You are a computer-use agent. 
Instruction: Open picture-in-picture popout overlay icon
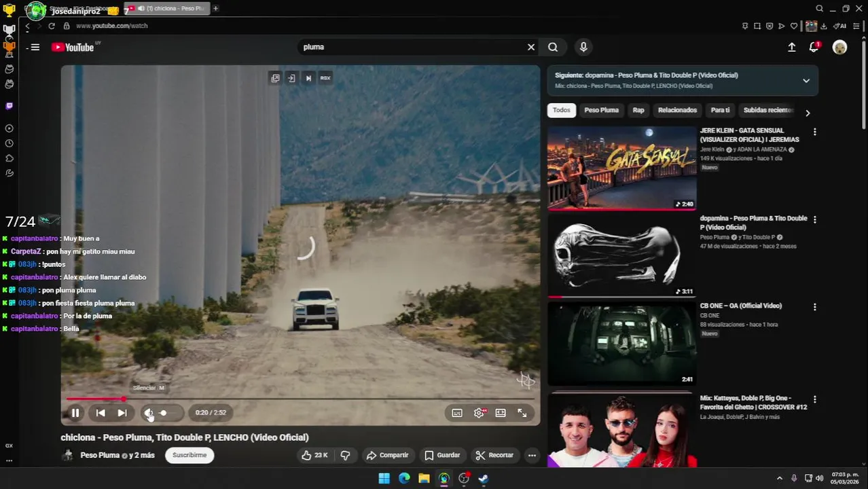pyautogui.click(x=275, y=78)
